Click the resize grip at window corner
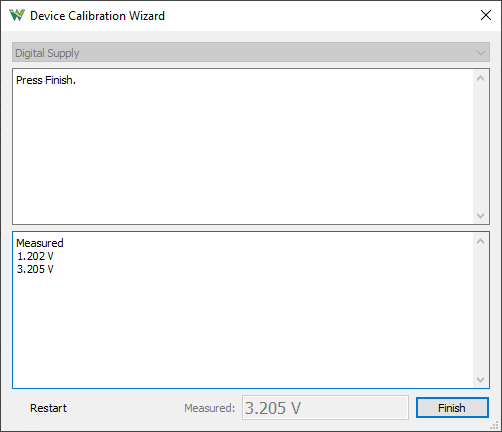 pyautogui.click(x=494, y=425)
